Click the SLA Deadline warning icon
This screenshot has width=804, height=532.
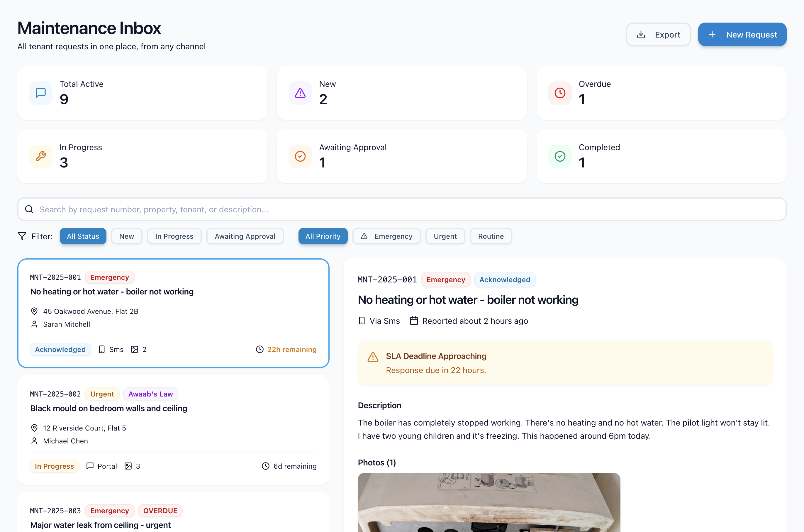[x=372, y=357]
